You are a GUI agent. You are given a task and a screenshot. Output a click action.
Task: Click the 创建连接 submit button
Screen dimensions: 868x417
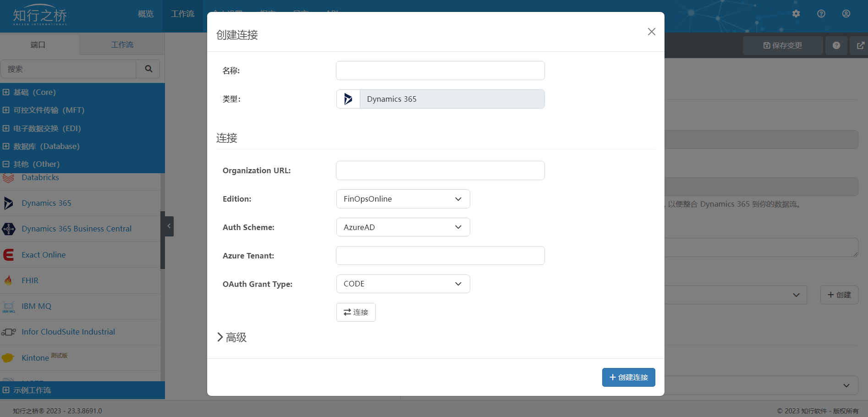628,377
